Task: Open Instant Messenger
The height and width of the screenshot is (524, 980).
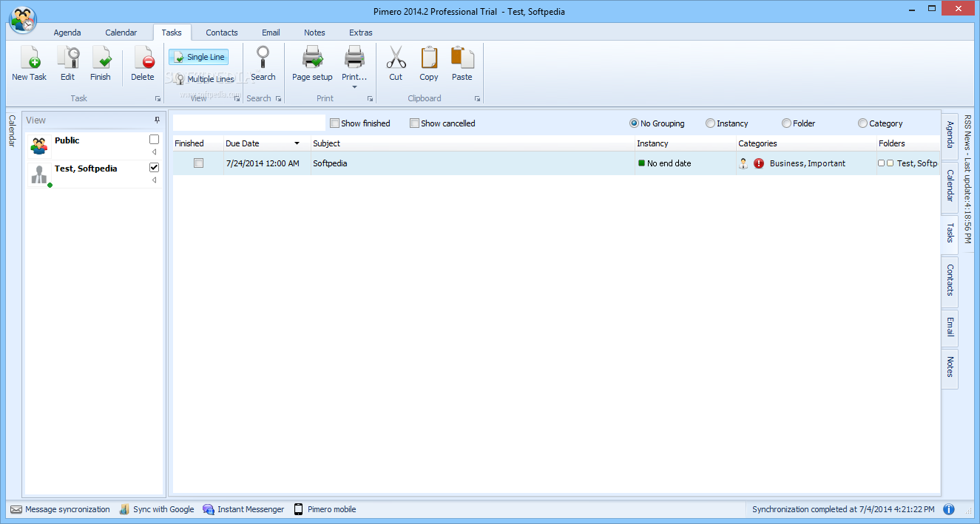Action: 243,509
